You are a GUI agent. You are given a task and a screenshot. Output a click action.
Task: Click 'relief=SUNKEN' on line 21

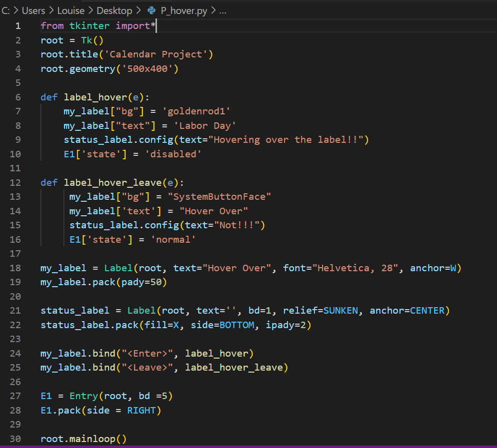[320, 311]
